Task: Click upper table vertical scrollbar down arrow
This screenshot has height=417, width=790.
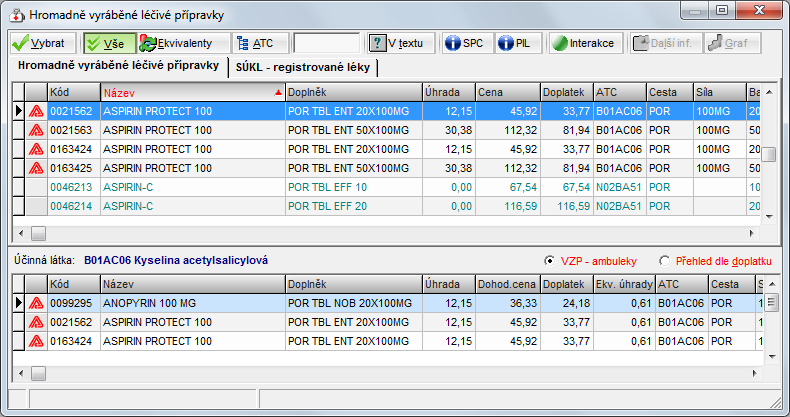Action: (x=769, y=217)
